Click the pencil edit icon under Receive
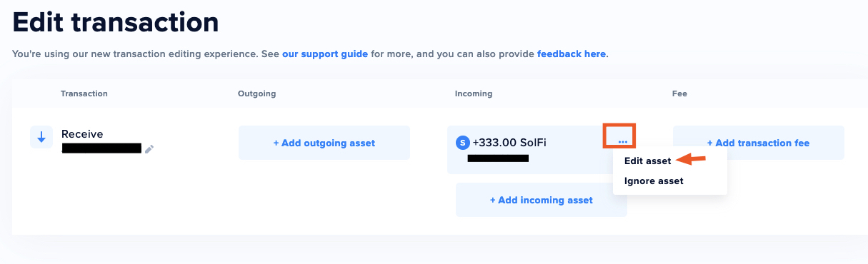 pyautogui.click(x=149, y=149)
